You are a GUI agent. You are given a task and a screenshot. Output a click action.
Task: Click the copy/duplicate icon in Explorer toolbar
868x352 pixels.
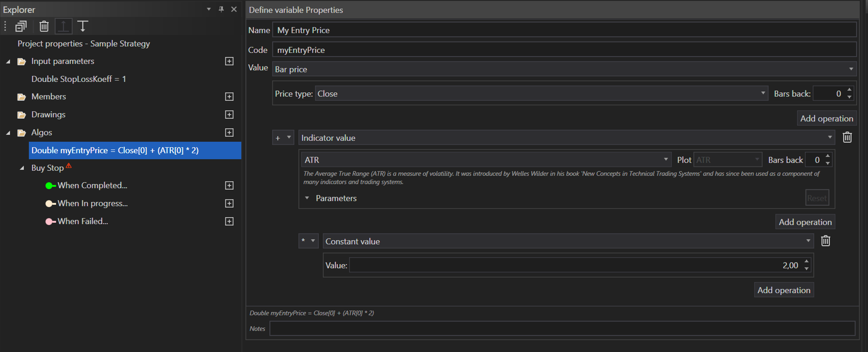coord(21,26)
